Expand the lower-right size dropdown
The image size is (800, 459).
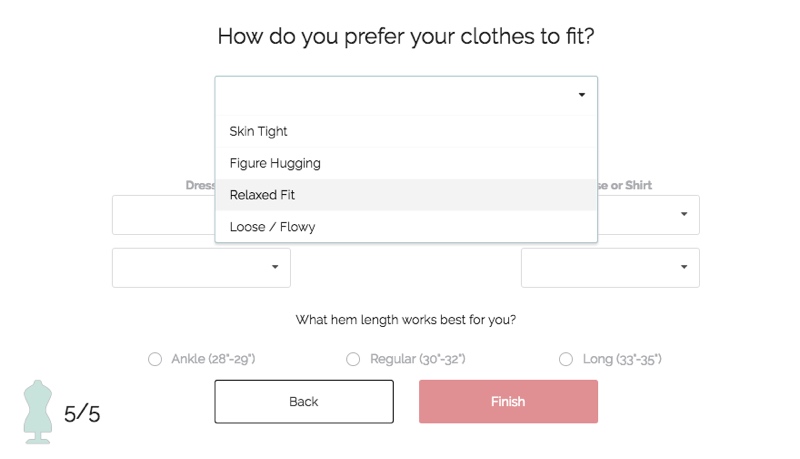click(610, 268)
